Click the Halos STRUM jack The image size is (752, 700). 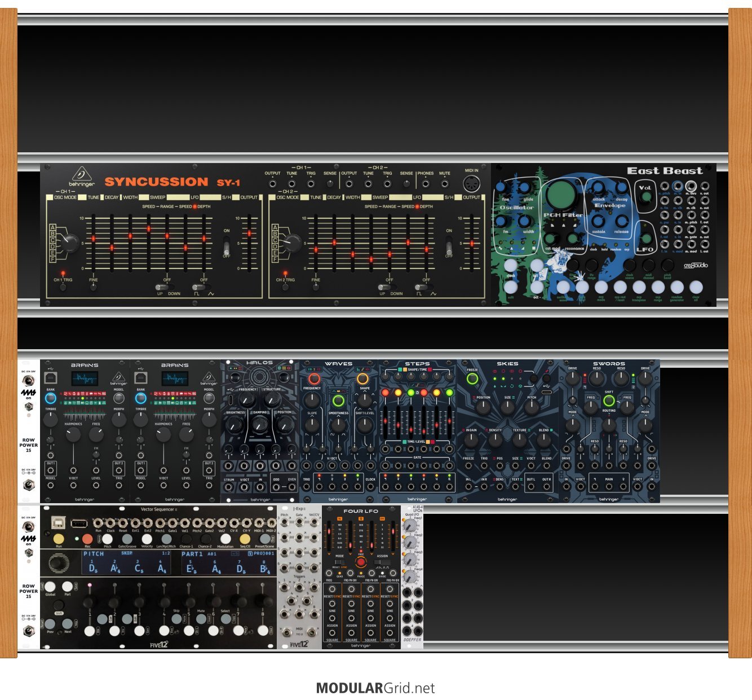pos(229,488)
